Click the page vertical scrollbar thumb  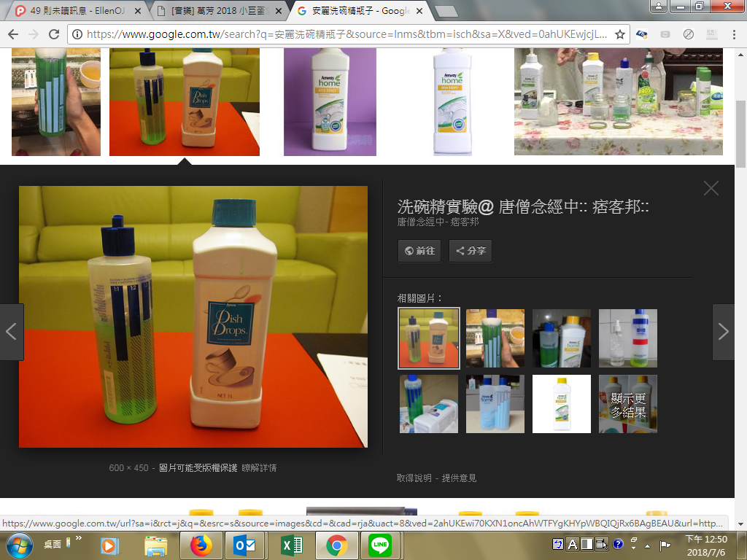pos(741,134)
